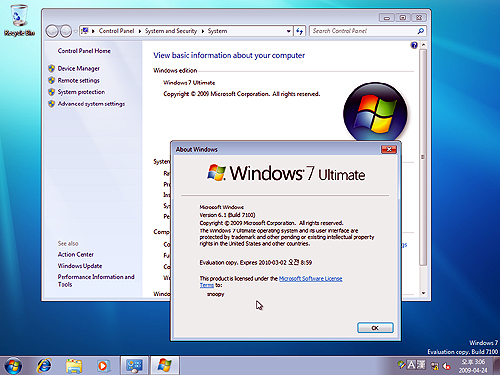
Task: Click the Back navigation arrow
Action: tap(52, 31)
